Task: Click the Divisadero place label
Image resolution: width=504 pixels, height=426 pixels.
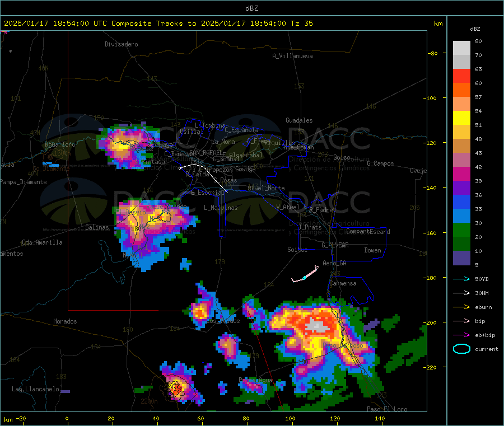Action: (x=121, y=44)
